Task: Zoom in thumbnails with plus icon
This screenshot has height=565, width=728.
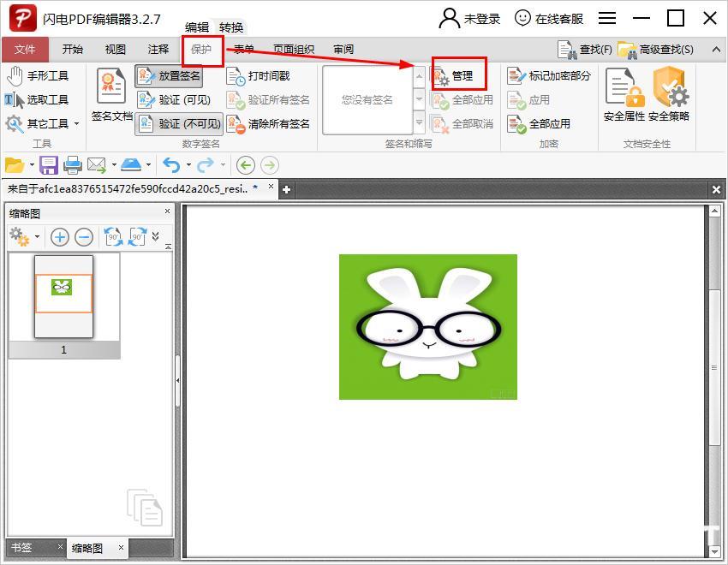Action: [x=59, y=237]
